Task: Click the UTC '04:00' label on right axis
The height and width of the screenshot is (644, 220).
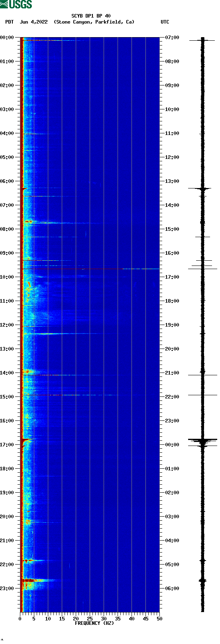Action: tap(172, 541)
